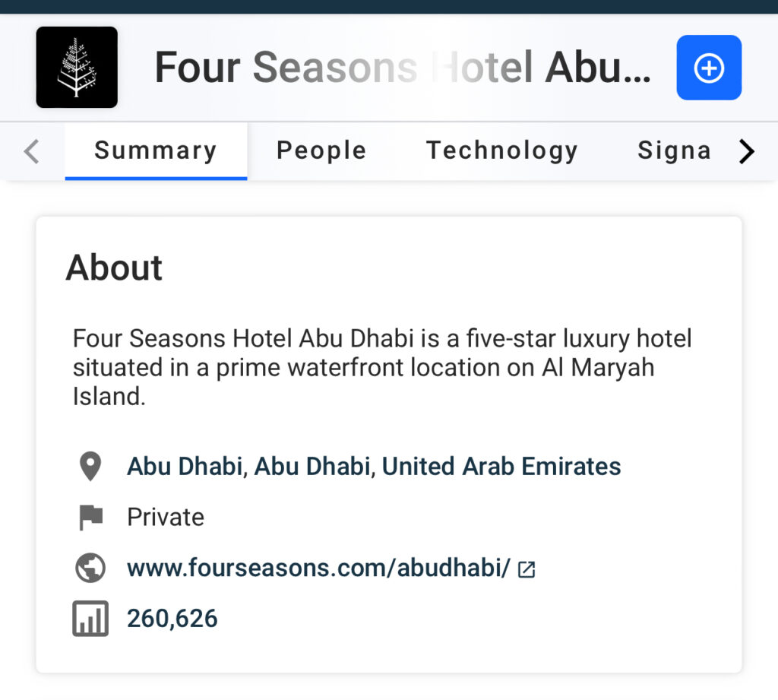Click the bar chart ranking icon
The height and width of the screenshot is (700, 778).
point(90,619)
